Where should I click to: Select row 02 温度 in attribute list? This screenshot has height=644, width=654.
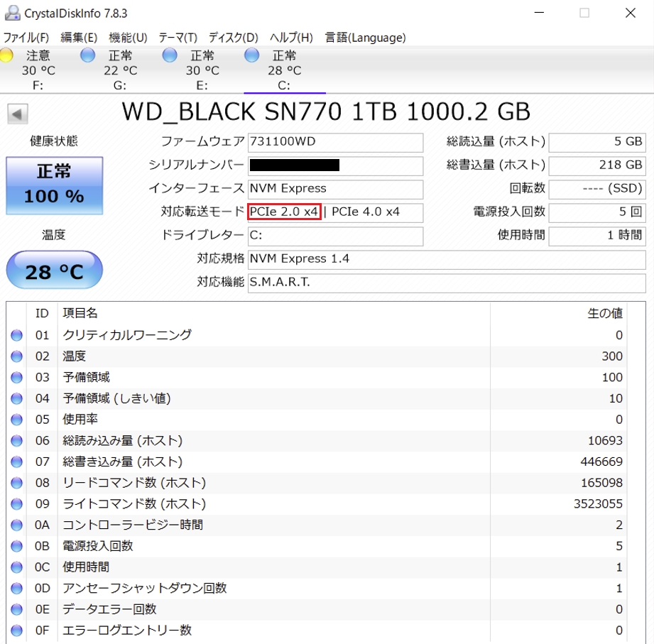coord(317,356)
